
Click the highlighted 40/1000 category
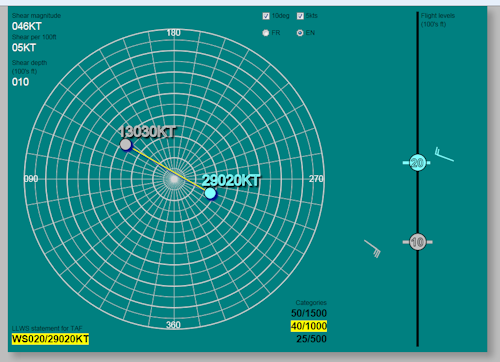click(309, 326)
